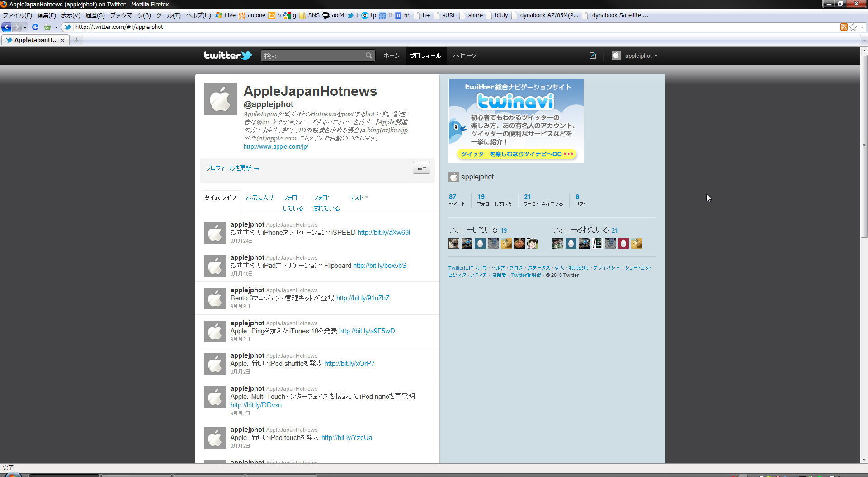
Task: Open the http://www.apple.com/jp/ profile link
Action: pos(276,147)
